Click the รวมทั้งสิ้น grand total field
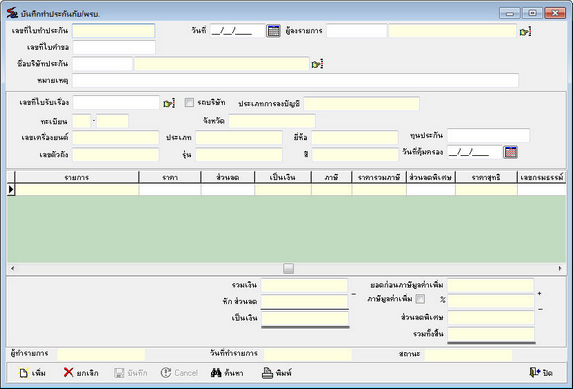This screenshot has height=389, width=573. 491,334
